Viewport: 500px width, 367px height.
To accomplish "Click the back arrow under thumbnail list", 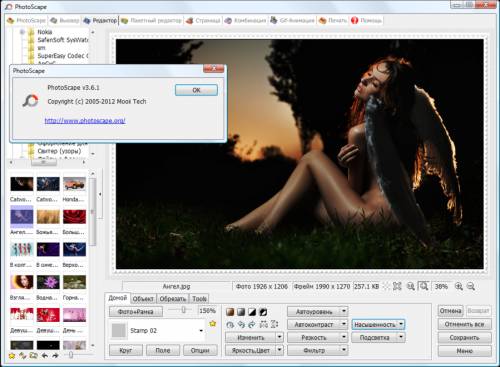I will (44, 356).
